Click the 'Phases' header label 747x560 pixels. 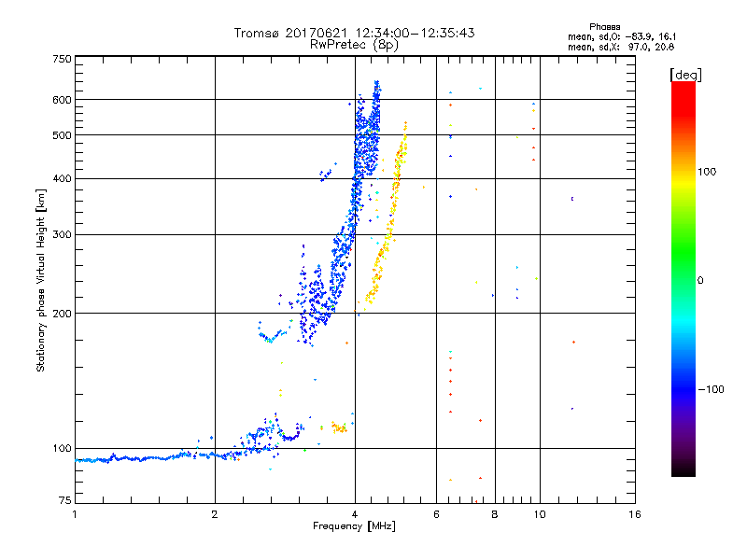click(604, 27)
